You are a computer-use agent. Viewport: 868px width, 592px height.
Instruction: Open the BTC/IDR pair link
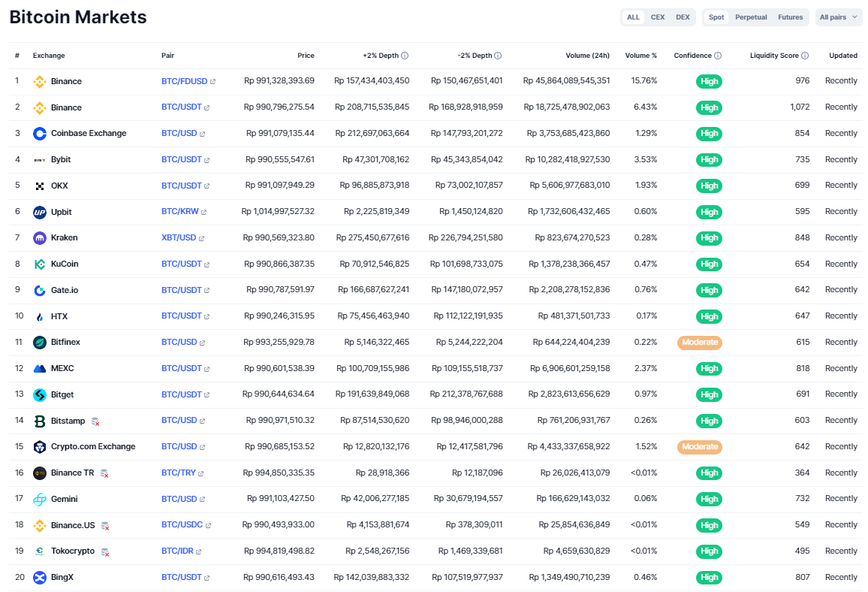181,551
